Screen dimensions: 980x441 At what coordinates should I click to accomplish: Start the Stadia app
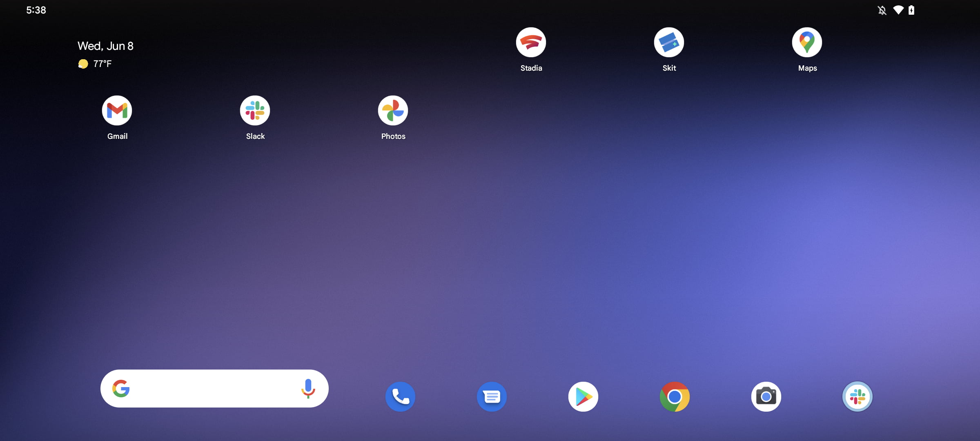click(x=531, y=42)
